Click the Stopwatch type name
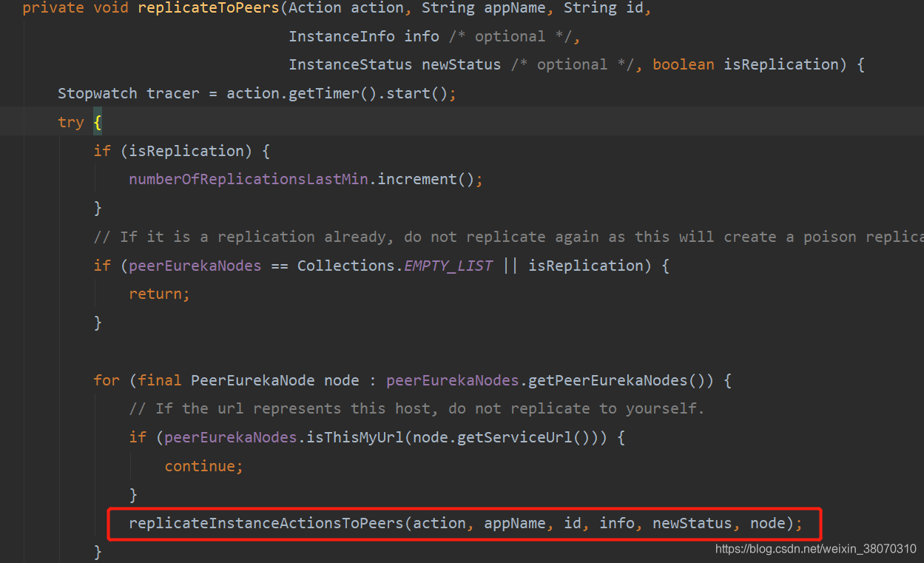Image resolution: width=924 pixels, height=563 pixels. [x=98, y=93]
